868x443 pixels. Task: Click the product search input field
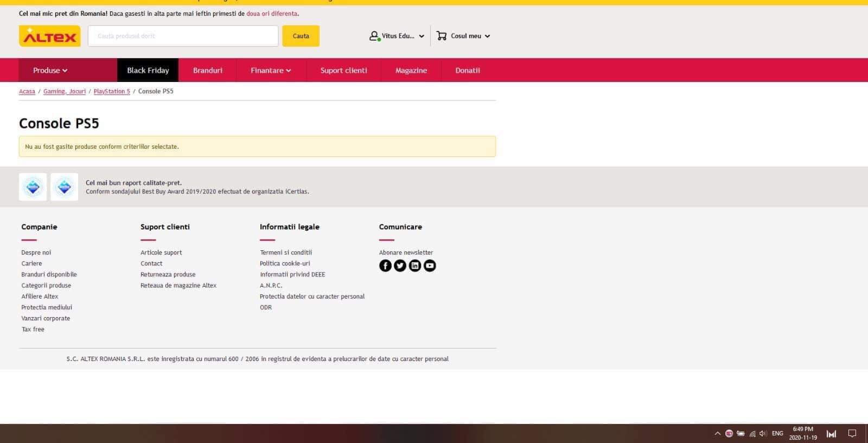coord(183,36)
